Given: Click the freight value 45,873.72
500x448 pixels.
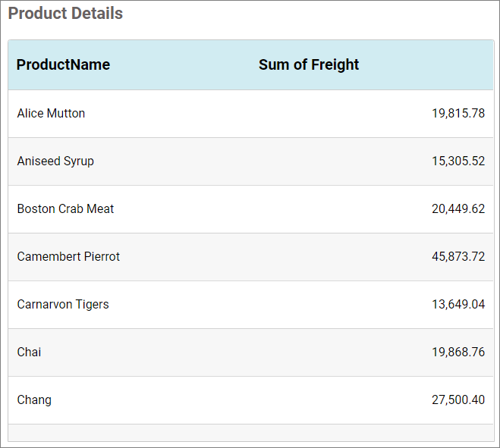Looking at the screenshot, I should 458,257.
